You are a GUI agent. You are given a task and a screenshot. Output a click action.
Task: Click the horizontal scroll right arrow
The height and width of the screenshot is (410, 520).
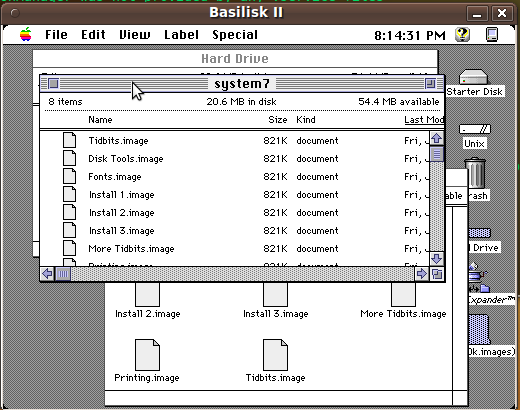[422, 274]
